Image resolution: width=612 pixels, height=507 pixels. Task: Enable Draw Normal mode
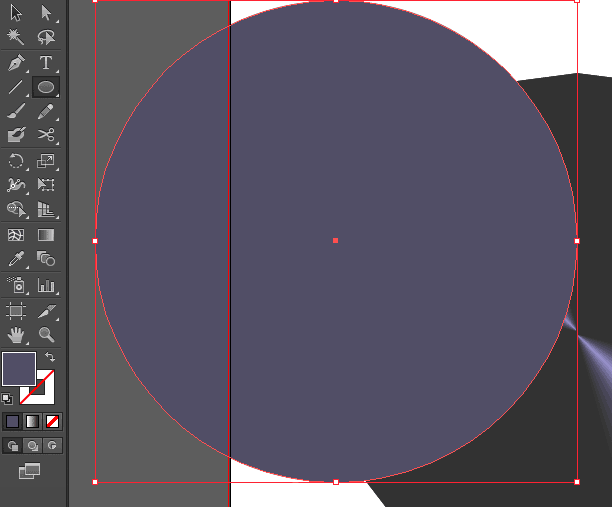point(12,445)
